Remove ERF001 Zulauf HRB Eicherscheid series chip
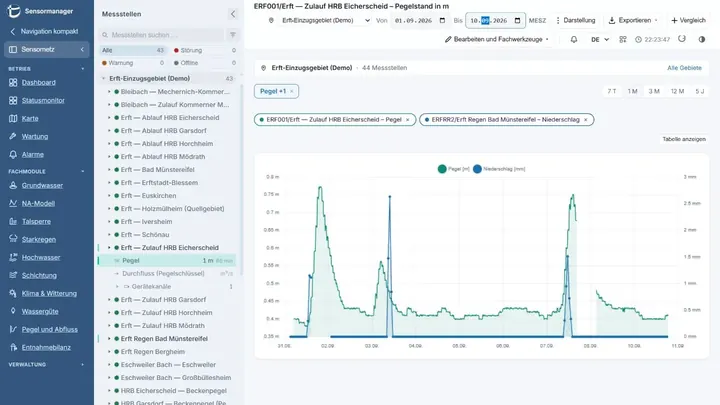The height and width of the screenshot is (405, 720). [x=408, y=120]
